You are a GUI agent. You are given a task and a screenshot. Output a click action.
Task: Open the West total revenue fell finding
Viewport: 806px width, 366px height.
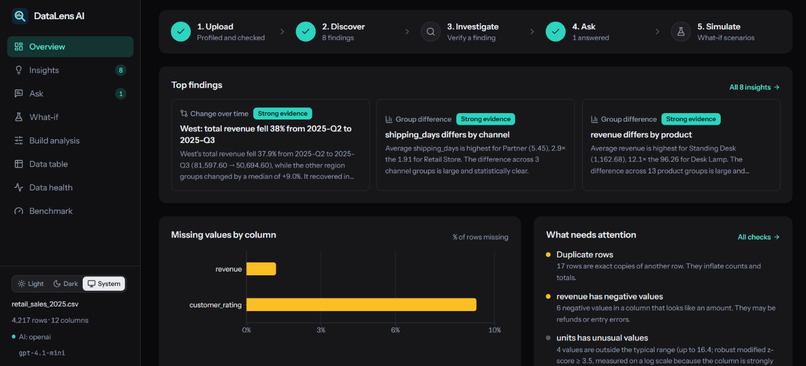click(270, 145)
